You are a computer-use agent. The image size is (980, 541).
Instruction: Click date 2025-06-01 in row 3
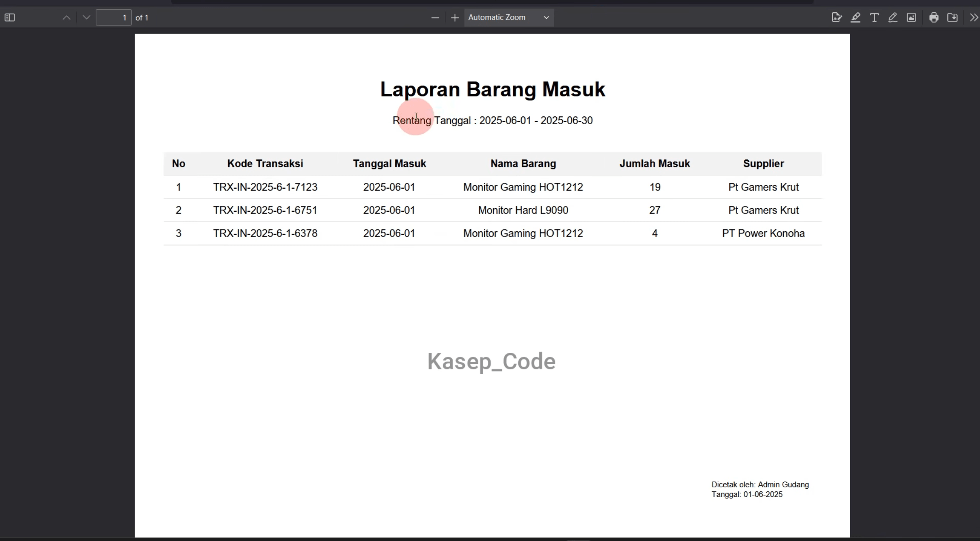point(389,233)
